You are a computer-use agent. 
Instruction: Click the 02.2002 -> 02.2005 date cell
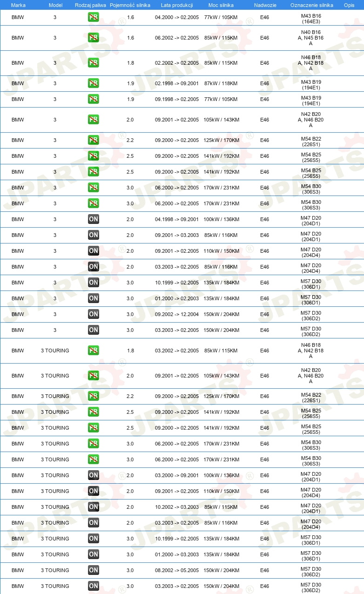[177, 63]
